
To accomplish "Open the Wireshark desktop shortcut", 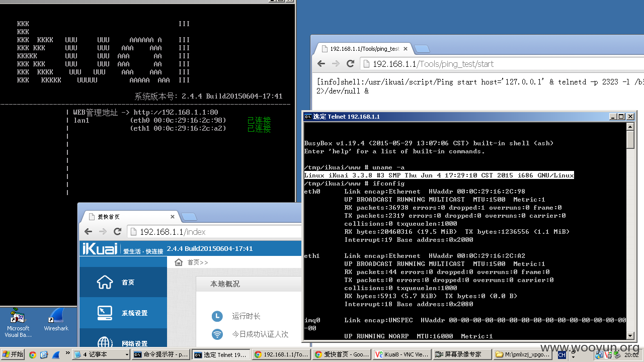I will [56, 320].
